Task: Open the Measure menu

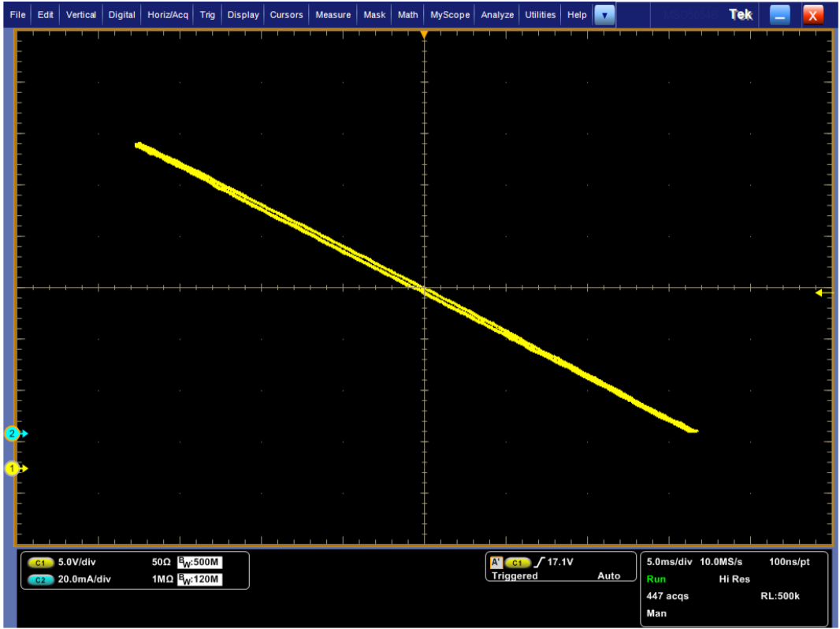Action: pos(333,14)
